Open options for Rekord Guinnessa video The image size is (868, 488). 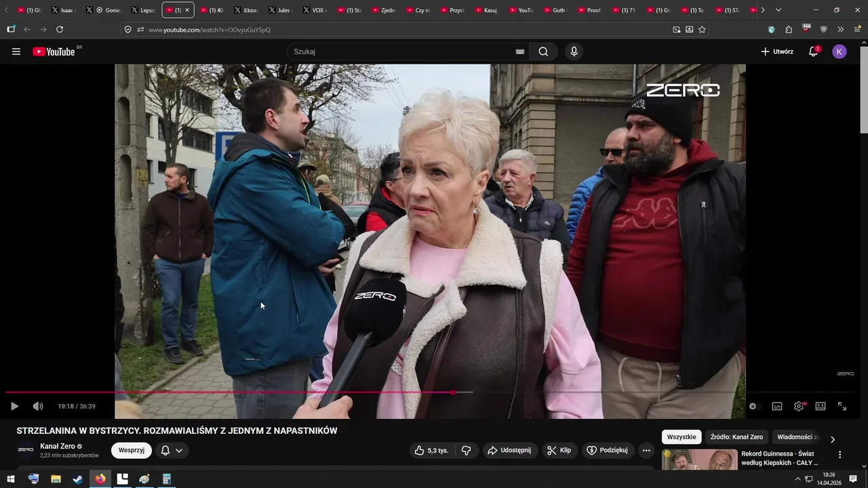point(840,455)
